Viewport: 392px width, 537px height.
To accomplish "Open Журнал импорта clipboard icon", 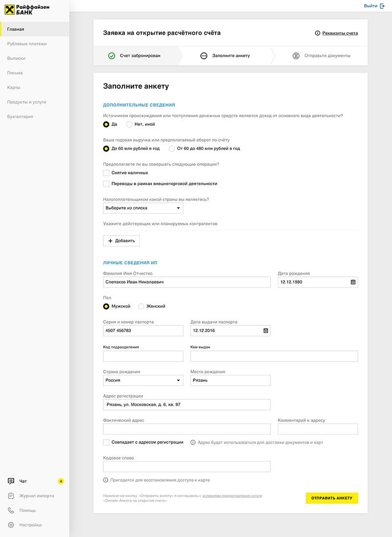I will coord(11,496).
